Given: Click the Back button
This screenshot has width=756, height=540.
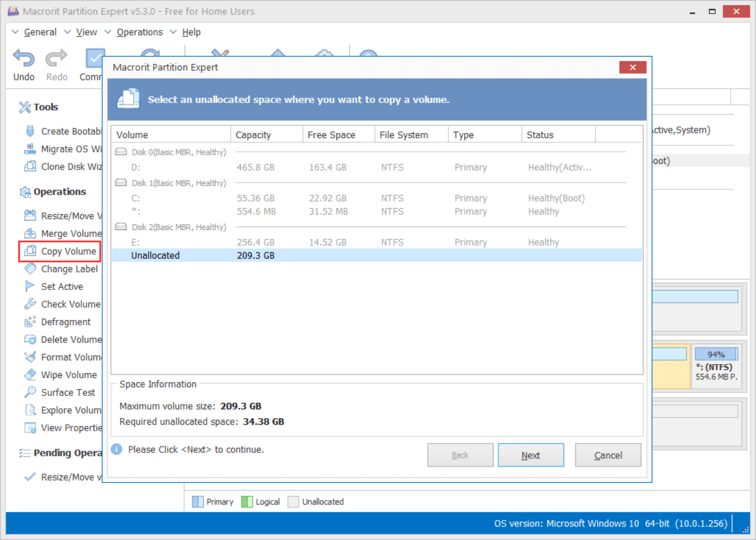Looking at the screenshot, I should point(460,455).
